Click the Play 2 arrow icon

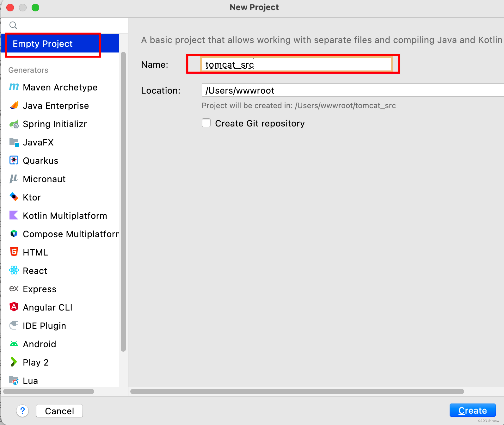pos(14,362)
